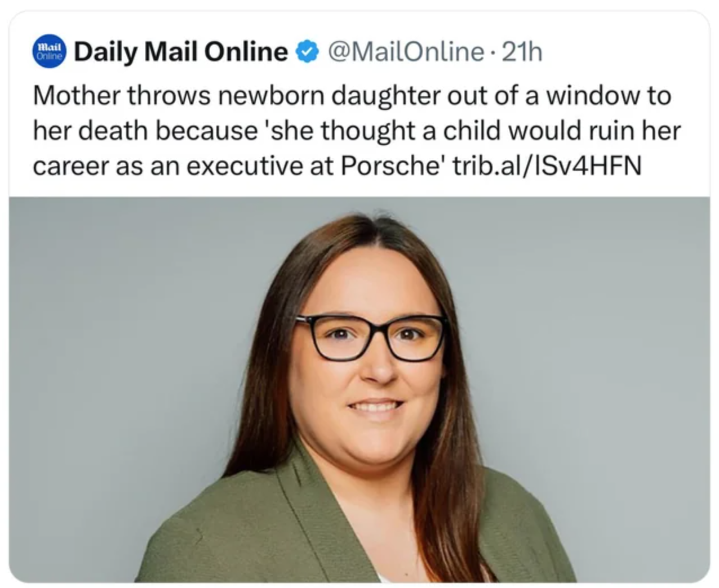Click the blue verified badge
The width and height of the screenshot is (719, 588).
click(x=305, y=52)
